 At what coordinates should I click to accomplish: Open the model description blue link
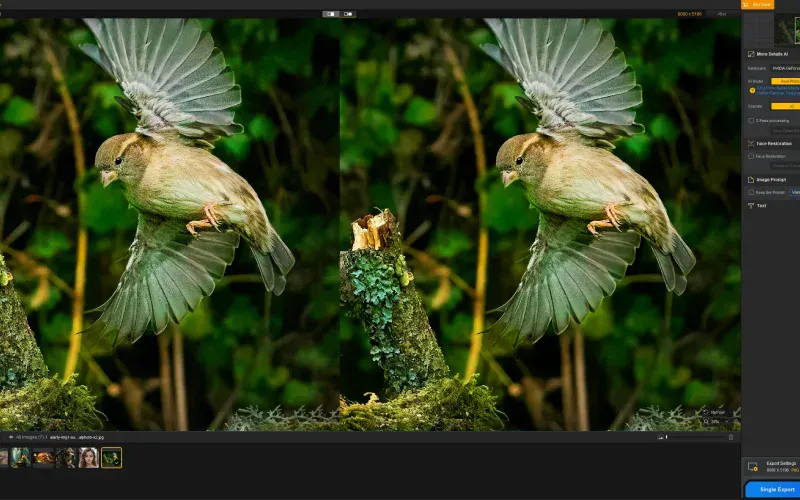click(779, 91)
